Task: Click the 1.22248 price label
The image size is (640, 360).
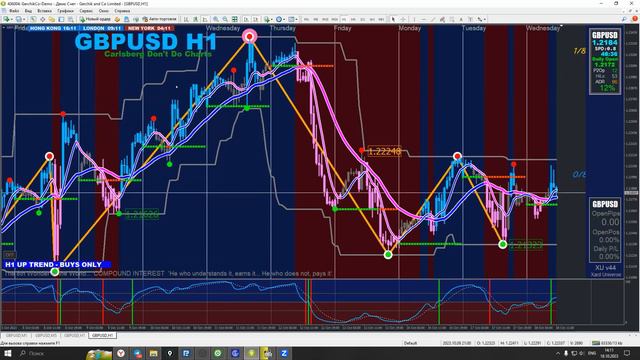Action: click(384, 151)
